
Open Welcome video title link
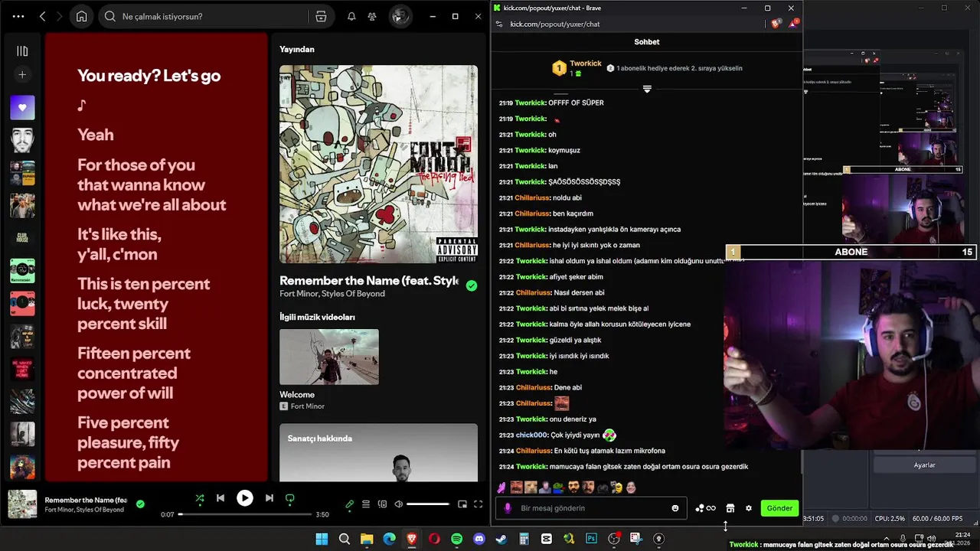point(297,395)
